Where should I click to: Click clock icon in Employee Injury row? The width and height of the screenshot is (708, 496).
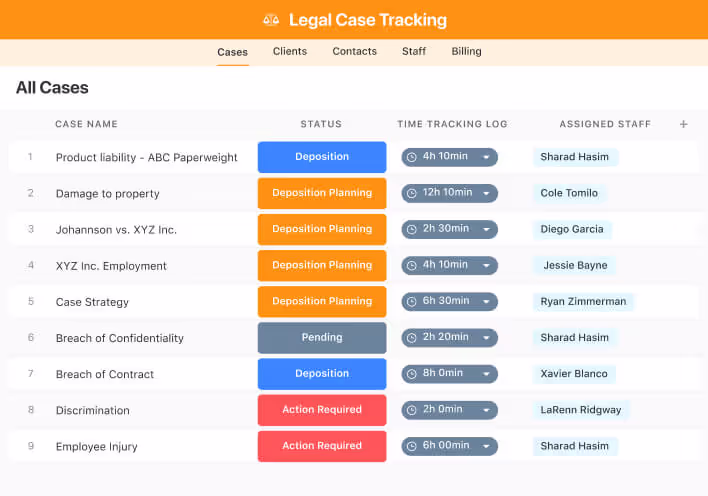coord(411,446)
